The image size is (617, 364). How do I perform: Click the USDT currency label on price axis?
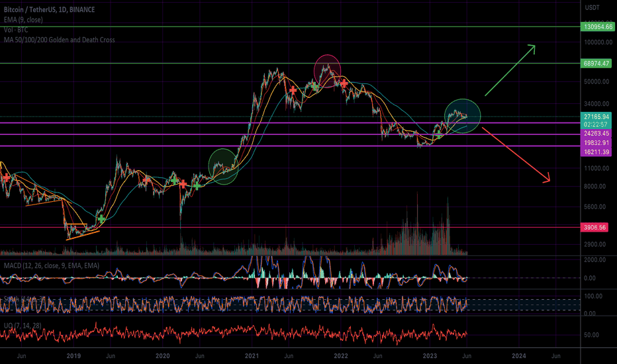coord(593,7)
